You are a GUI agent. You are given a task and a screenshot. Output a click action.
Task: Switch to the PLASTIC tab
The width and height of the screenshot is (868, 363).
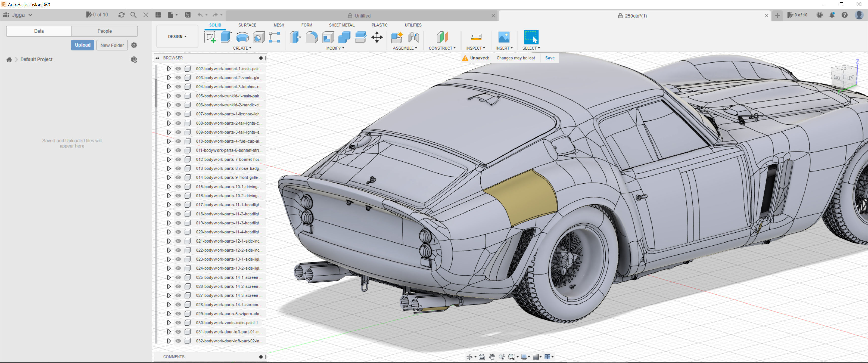tap(379, 25)
